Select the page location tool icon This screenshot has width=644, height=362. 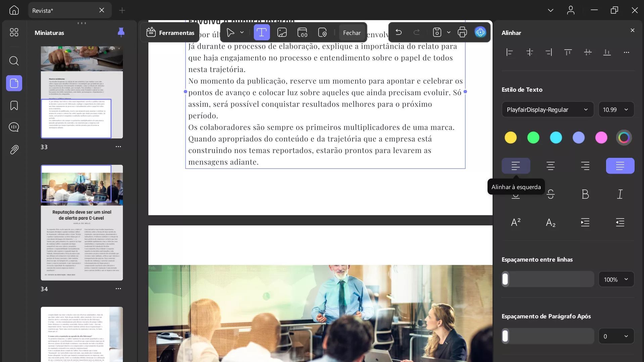coord(322,33)
